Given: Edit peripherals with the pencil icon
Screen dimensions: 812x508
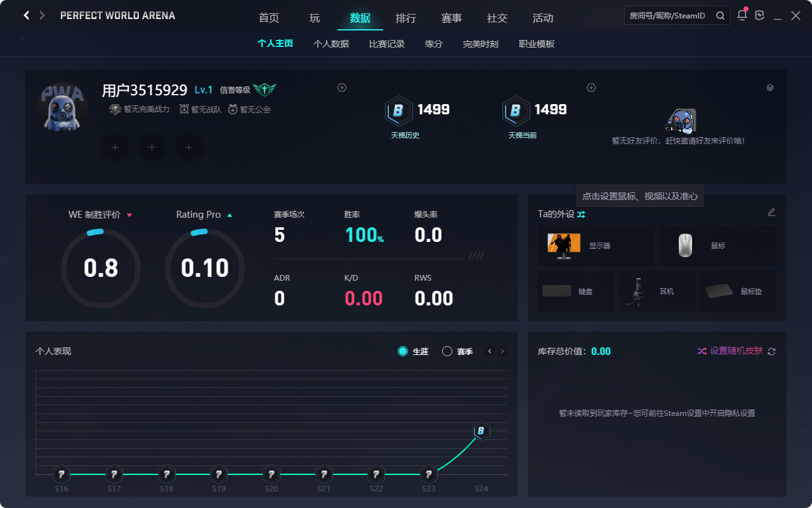Looking at the screenshot, I should pyautogui.click(x=771, y=212).
